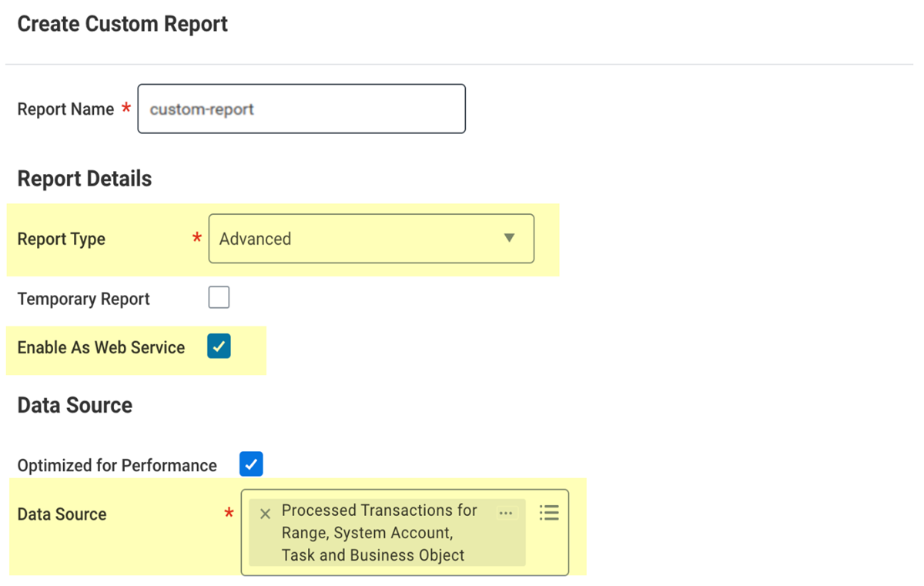Click the Optimized for Performance label
The width and height of the screenshot is (924, 586).
tap(117, 465)
